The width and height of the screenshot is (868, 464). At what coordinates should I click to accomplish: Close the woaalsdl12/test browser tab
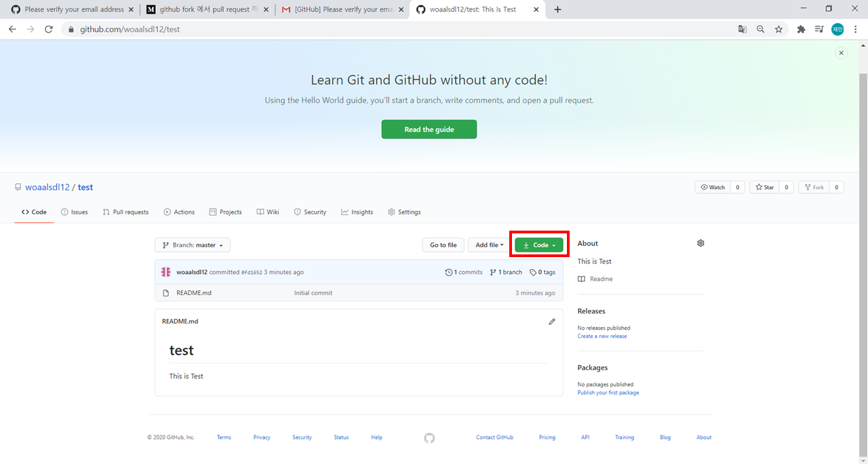pyautogui.click(x=536, y=9)
